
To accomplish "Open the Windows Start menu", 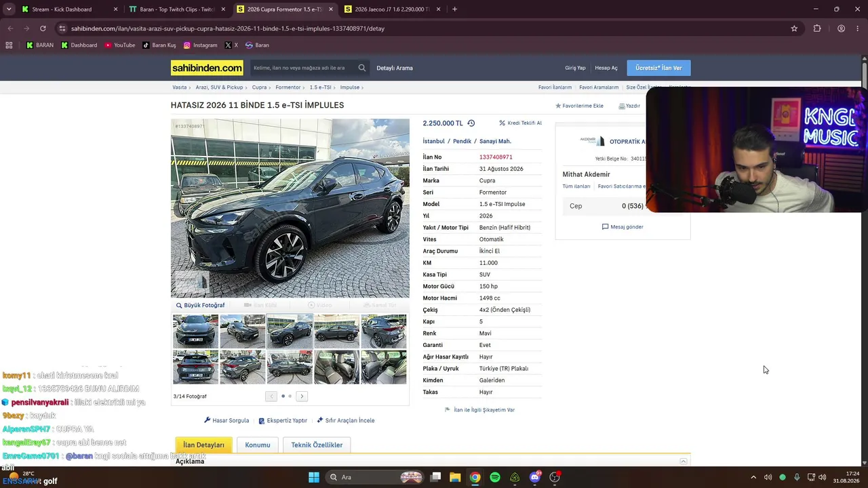I will (314, 477).
